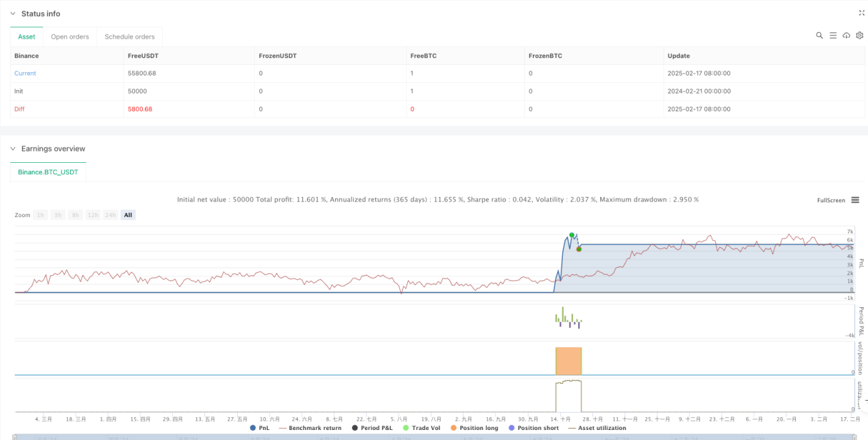This screenshot has height=440, width=868.
Task: Click the green trade marker on PnL peak
Action: pyautogui.click(x=572, y=235)
